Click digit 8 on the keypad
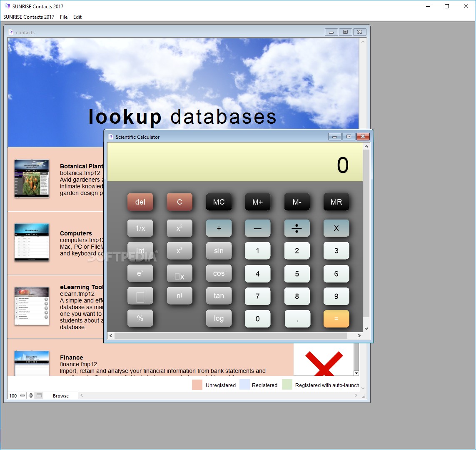 pos(297,296)
